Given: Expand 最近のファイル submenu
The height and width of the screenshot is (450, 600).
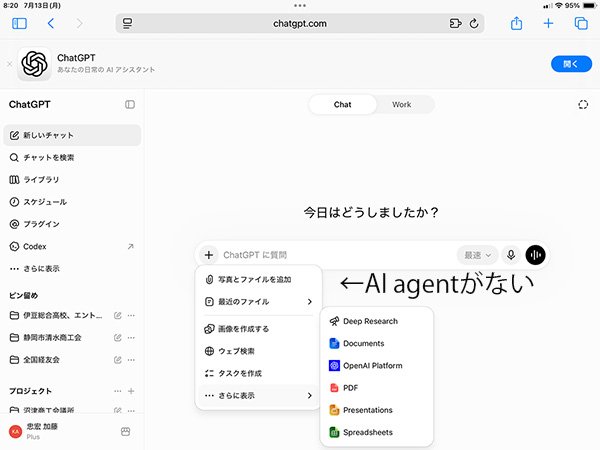Looking at the screenshot, I should (259, 302).
